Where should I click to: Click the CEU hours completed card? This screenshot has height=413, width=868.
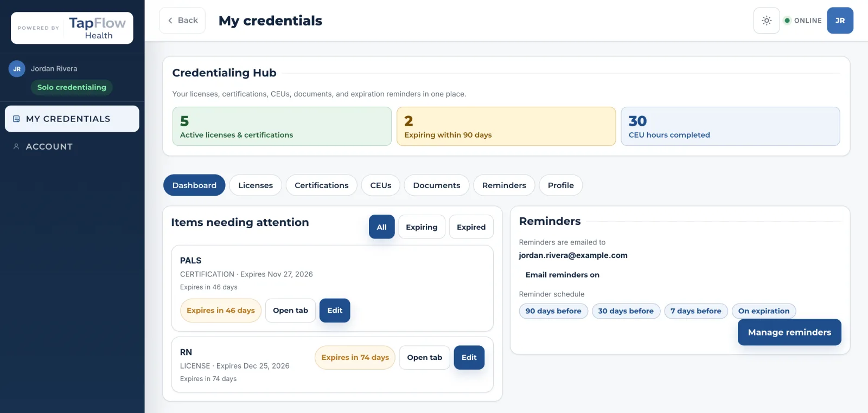[x=731, y=126]
